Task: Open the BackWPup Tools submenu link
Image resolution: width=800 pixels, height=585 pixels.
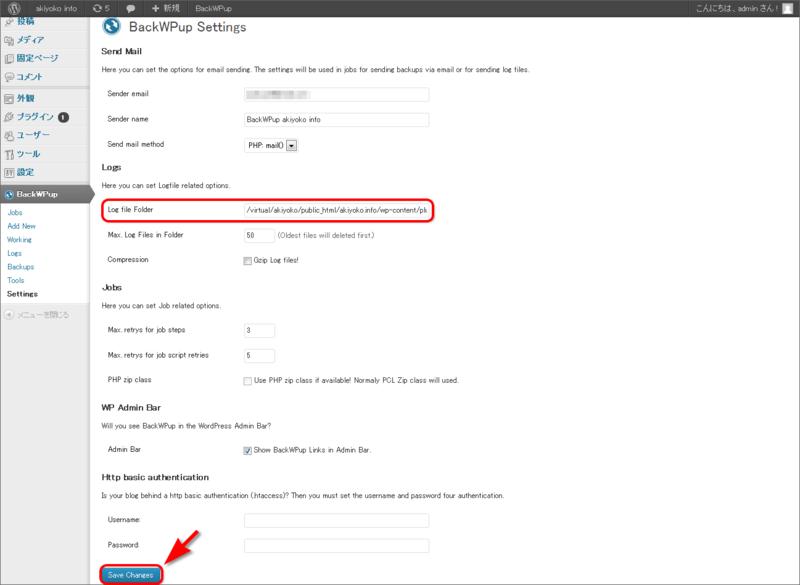Action: pos(15,280)
